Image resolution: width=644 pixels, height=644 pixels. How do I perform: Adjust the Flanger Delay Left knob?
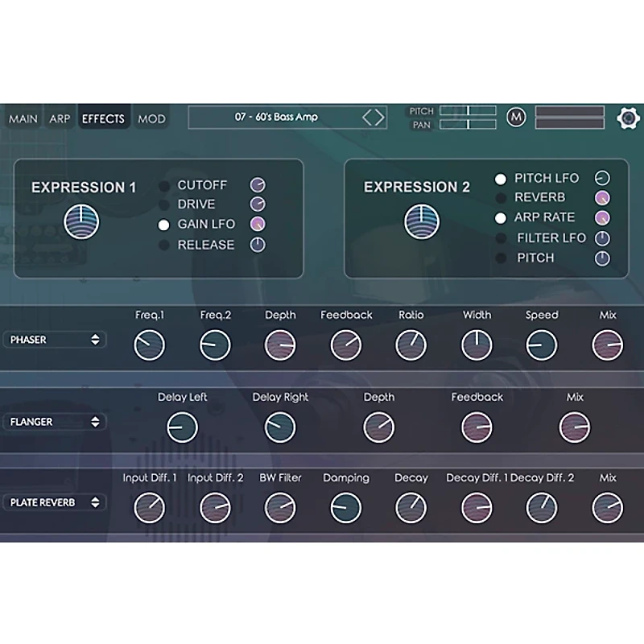182,427
